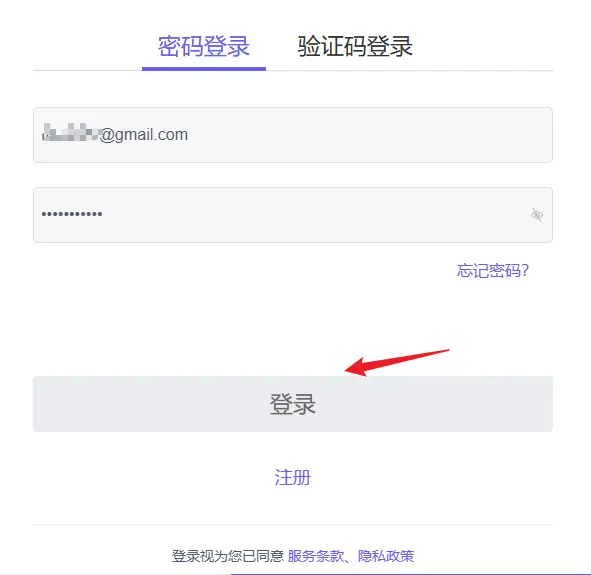Click the blurred username part of email
The height and width of the screenshot is (575, 591).
[71, 132]
